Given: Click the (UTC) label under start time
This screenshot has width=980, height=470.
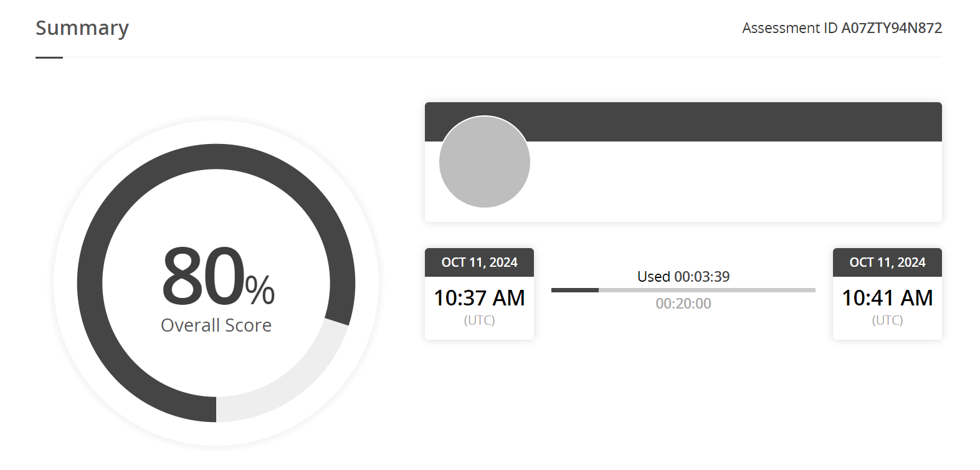Looking at the screenshot, I should 479,320.
